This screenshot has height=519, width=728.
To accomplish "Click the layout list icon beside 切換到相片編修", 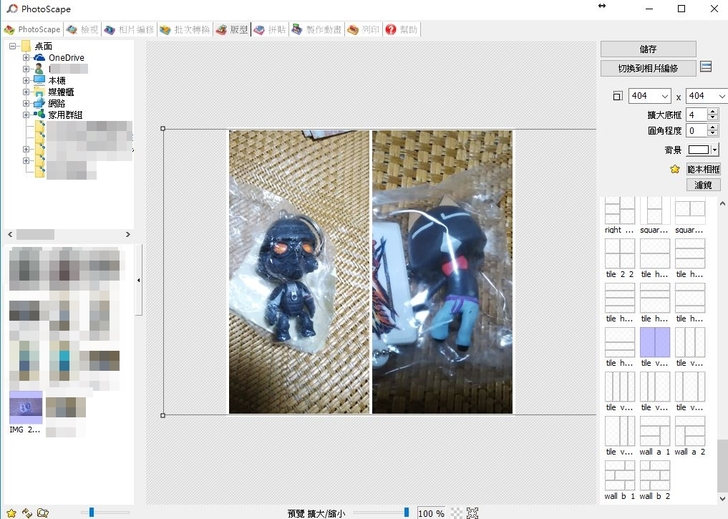I will (x=706, y=68).
